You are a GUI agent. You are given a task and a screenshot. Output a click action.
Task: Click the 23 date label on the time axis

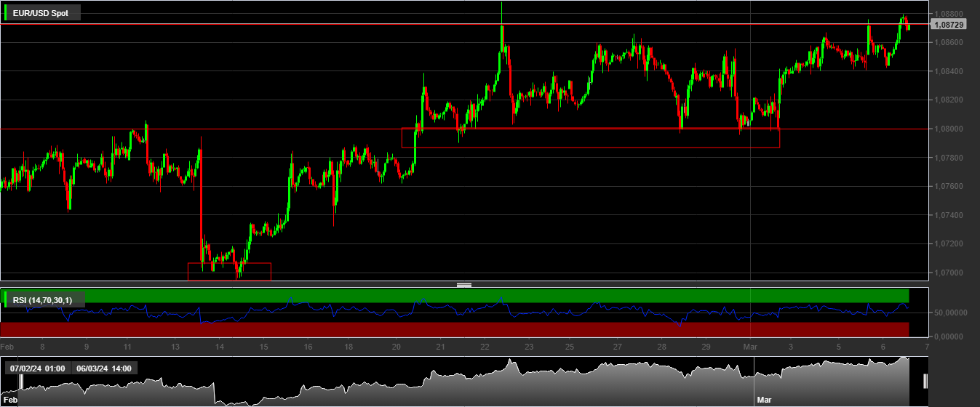pyautogui.click(x=529, y=347)
